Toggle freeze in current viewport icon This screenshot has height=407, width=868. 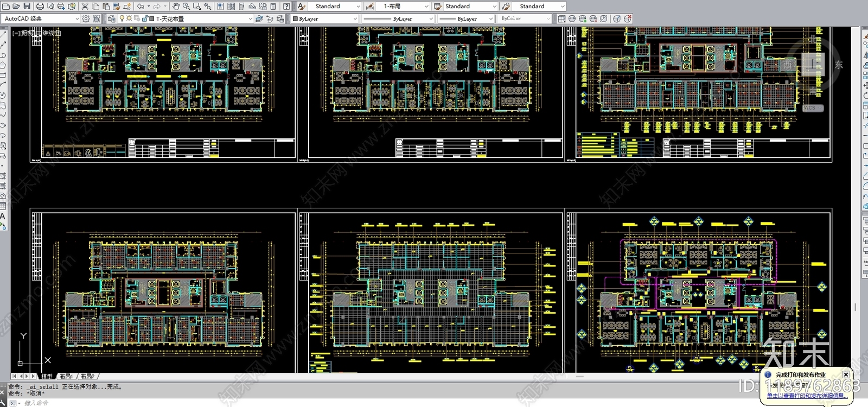click(x=137, y=18)
